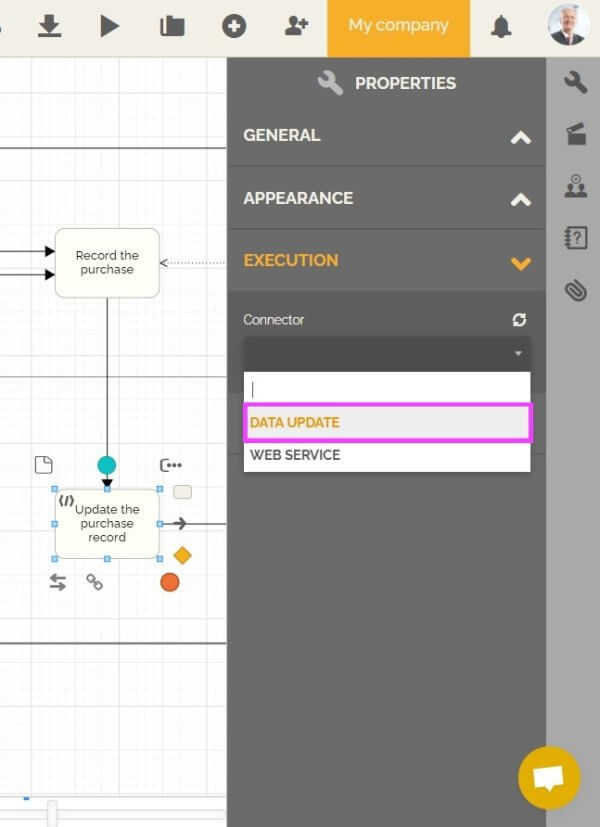Image resolution: width=600 pixels, height=827 pixels.
Task: Open the notifications bell
Action: point(501,27)
